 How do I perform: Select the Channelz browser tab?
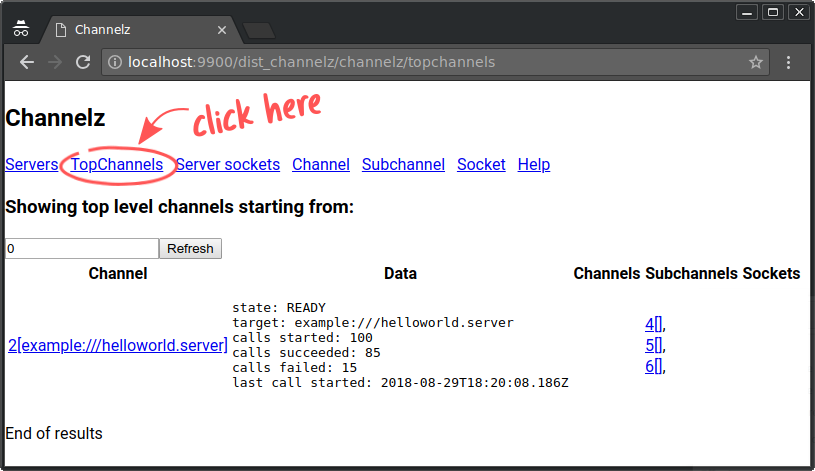(130, 30)
